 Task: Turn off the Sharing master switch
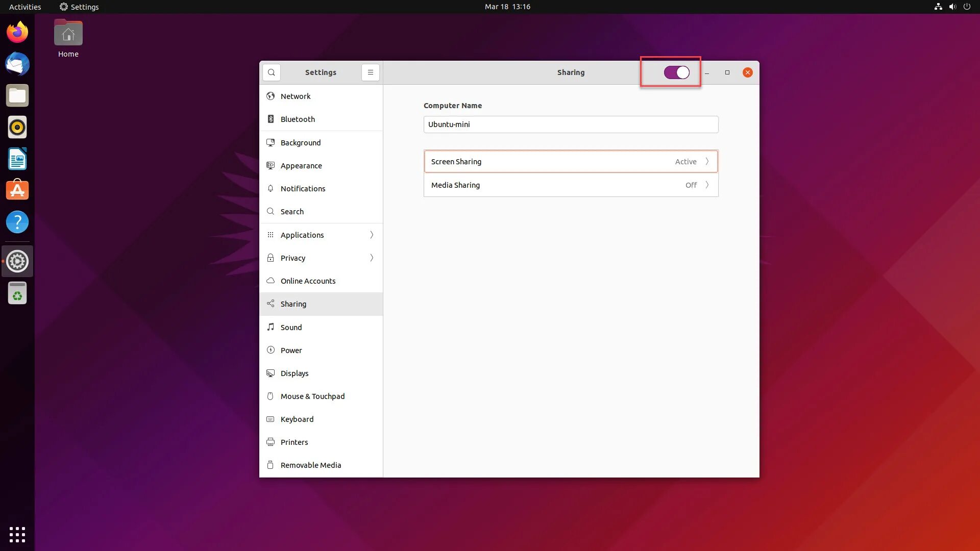[x=676, y=72]
